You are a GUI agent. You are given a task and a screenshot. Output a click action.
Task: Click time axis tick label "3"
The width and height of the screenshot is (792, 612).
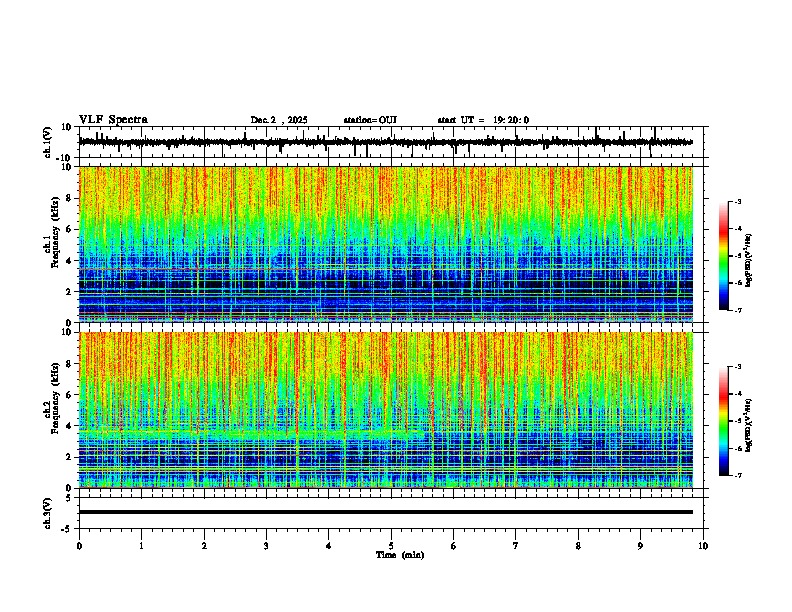click(x=266, y=546)
